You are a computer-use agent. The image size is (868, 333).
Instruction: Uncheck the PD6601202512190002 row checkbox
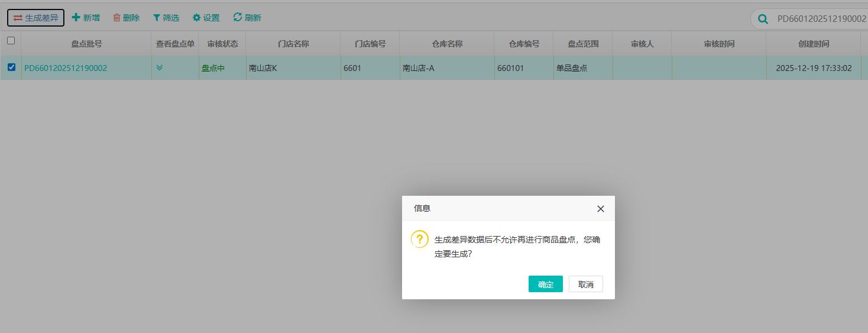(11, 67)
